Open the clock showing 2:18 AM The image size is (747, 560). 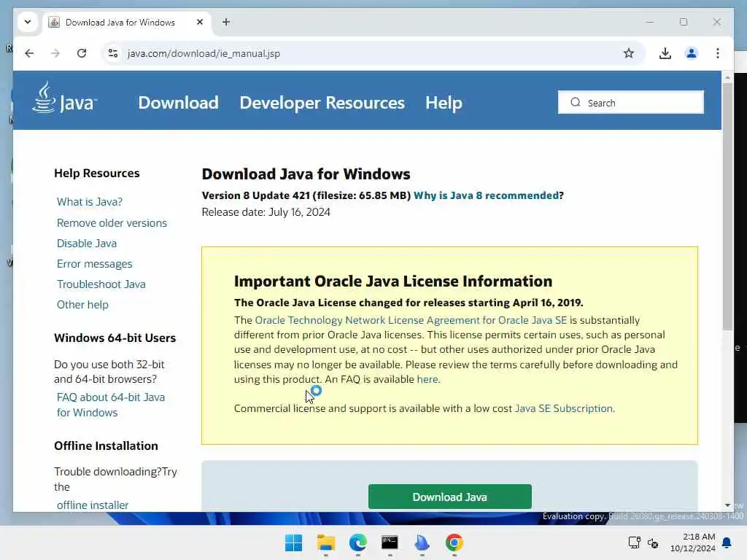[693, 542]
